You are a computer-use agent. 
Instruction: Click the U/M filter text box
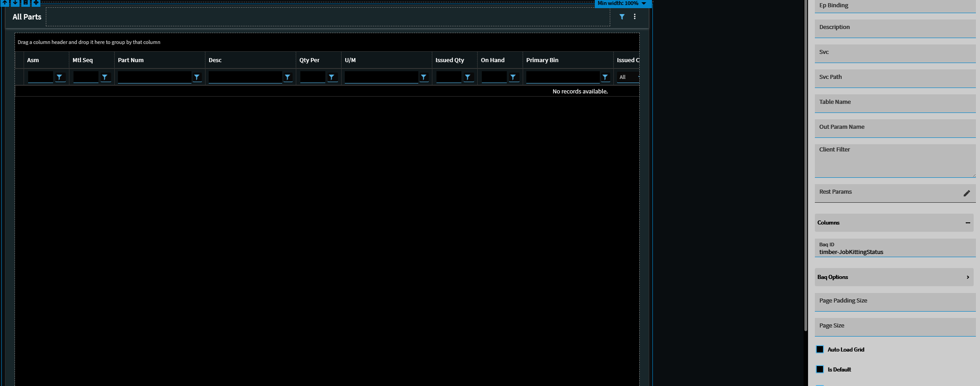coord(382,77)
